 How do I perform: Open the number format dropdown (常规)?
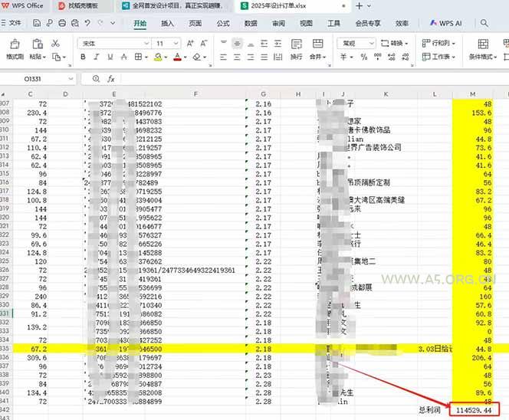click(356, 44)
